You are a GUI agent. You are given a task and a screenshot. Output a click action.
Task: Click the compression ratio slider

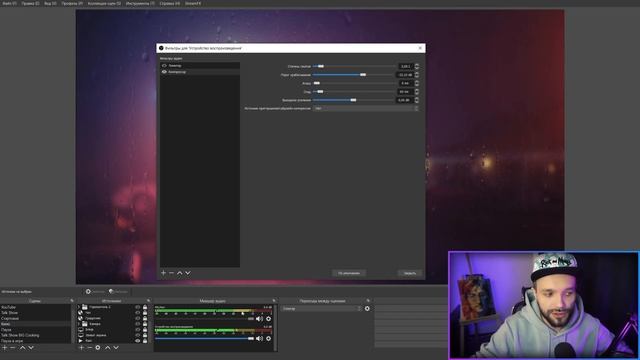pyautogui.click(x=354, y=66)
